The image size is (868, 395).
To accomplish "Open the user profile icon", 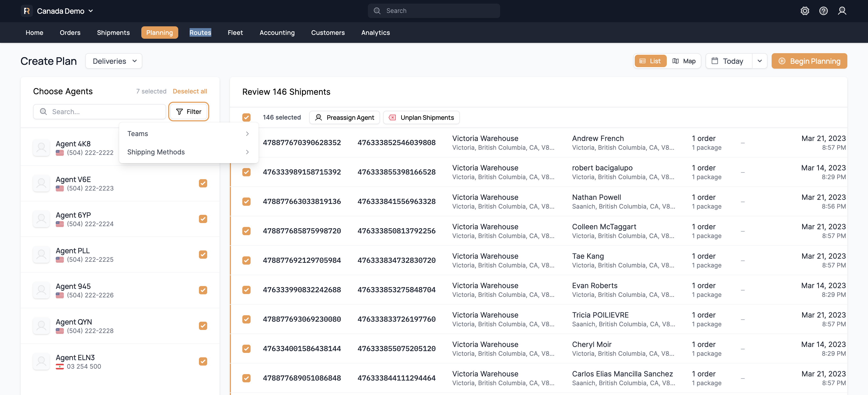I will (842, 11).
